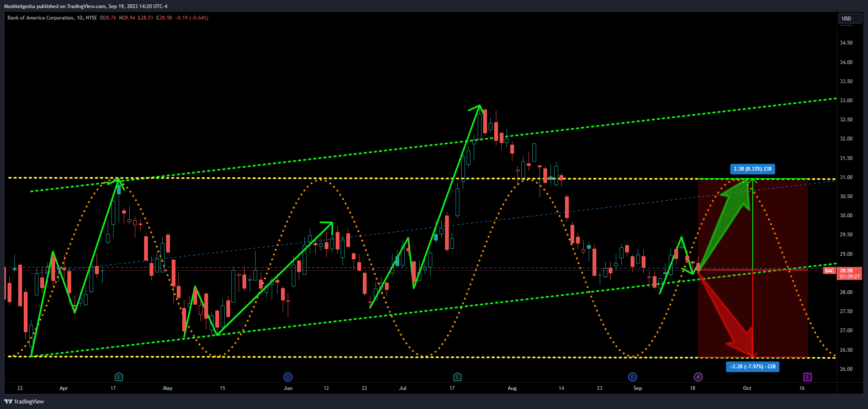Click the Apr date axis label
This screenshot has width=868, height=409.
(x=64, y=388)
